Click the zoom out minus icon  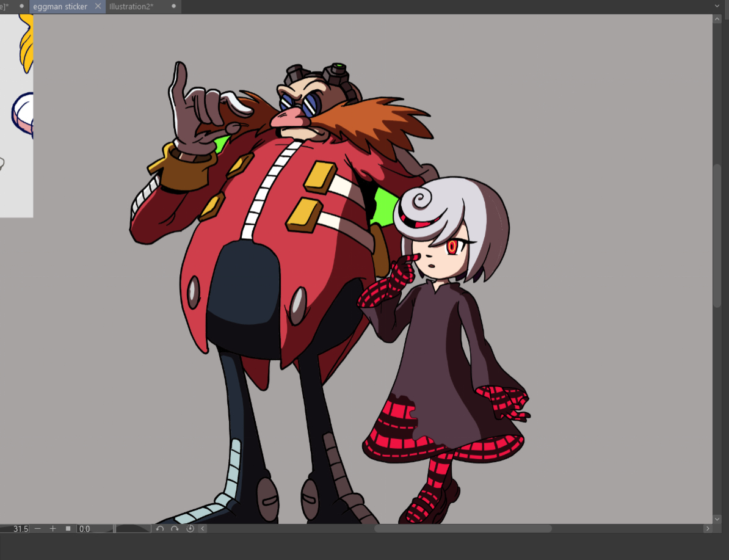pyautogui.click(x=38, y=528)
